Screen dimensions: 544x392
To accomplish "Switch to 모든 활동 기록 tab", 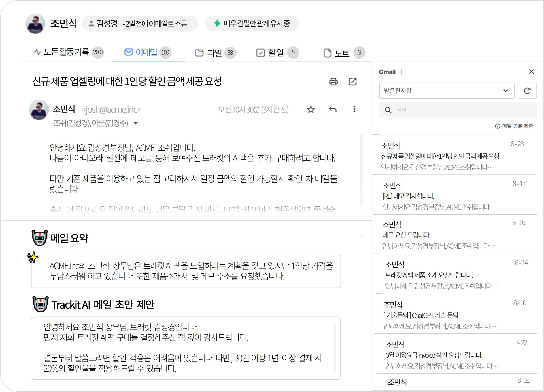I will point(68,52).
